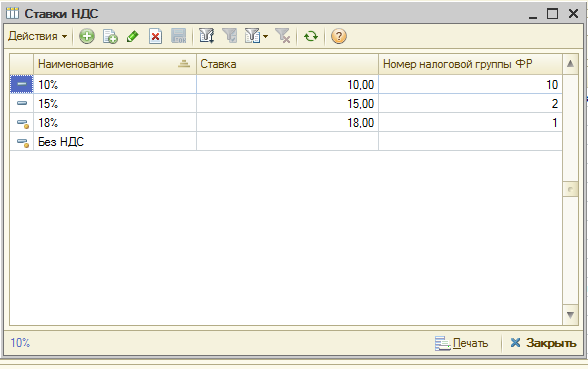Refresh the list with green arrows icon
This screenshot has width=588, height=369.
(311, 36)
